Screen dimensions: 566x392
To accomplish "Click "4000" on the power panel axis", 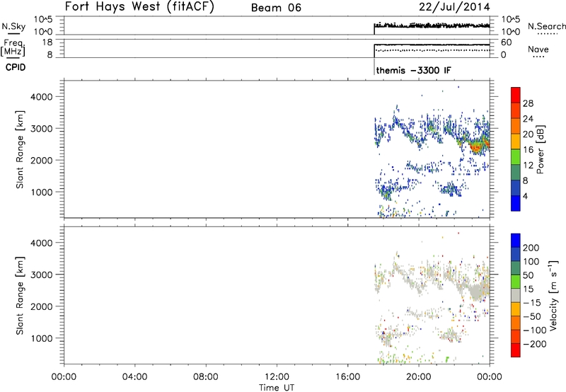I will [x=41, y=97].
